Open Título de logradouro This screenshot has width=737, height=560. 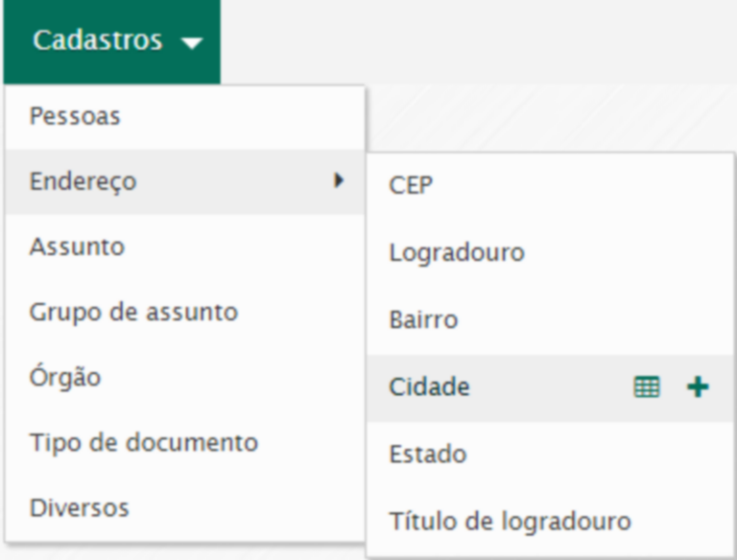tap(510, 522)
